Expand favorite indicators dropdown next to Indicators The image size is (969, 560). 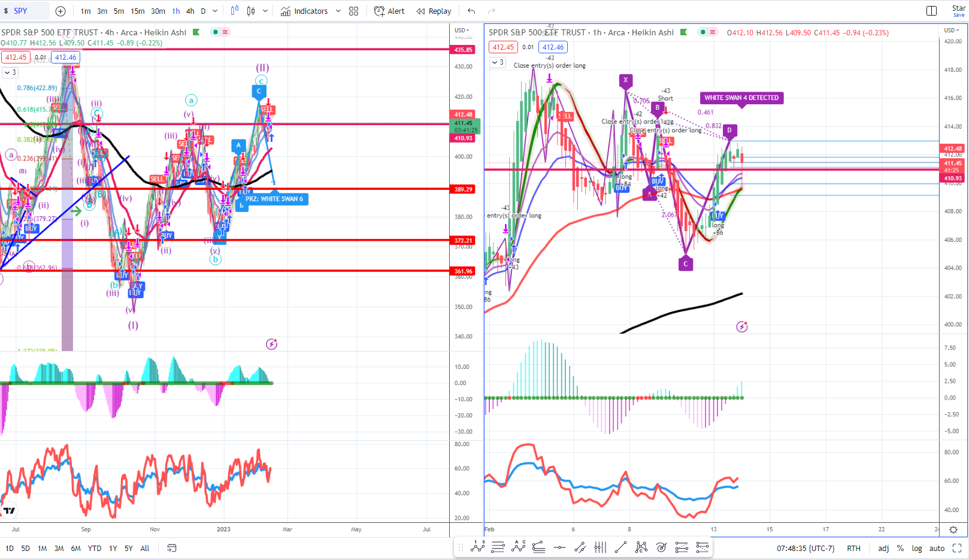pos(338,11)
